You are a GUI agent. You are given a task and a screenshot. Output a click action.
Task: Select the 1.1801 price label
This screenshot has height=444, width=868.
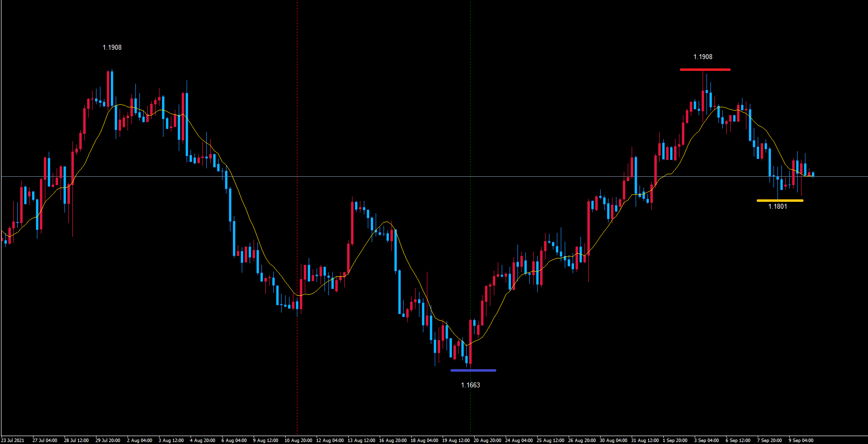pos(777,206)
